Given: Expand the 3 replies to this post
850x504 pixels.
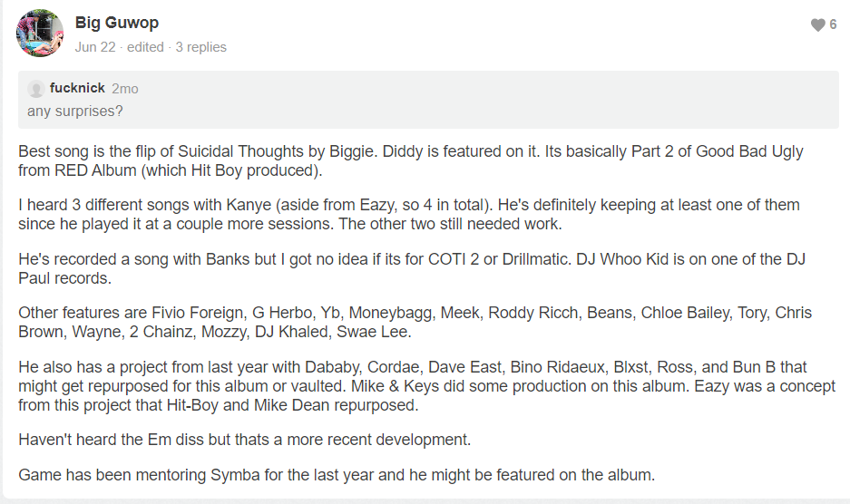Looking at the screenshot, I should click(201, 47).
